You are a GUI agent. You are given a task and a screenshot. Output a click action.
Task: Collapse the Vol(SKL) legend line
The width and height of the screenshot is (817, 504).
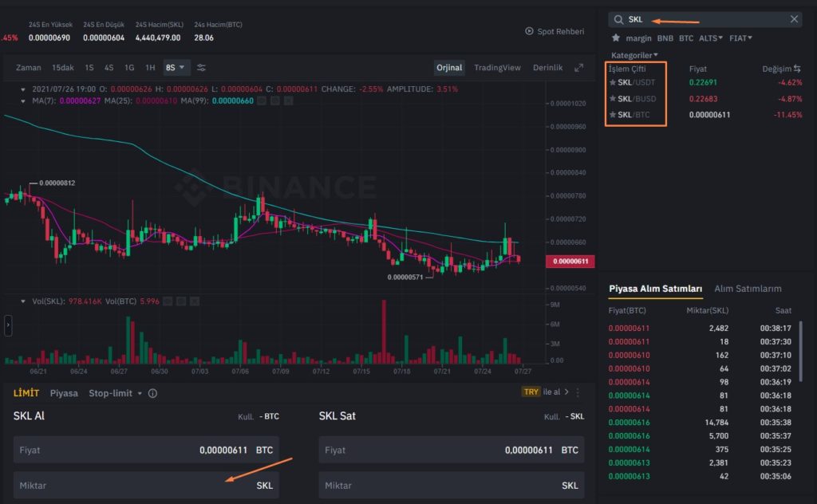[x=23, y=301]
